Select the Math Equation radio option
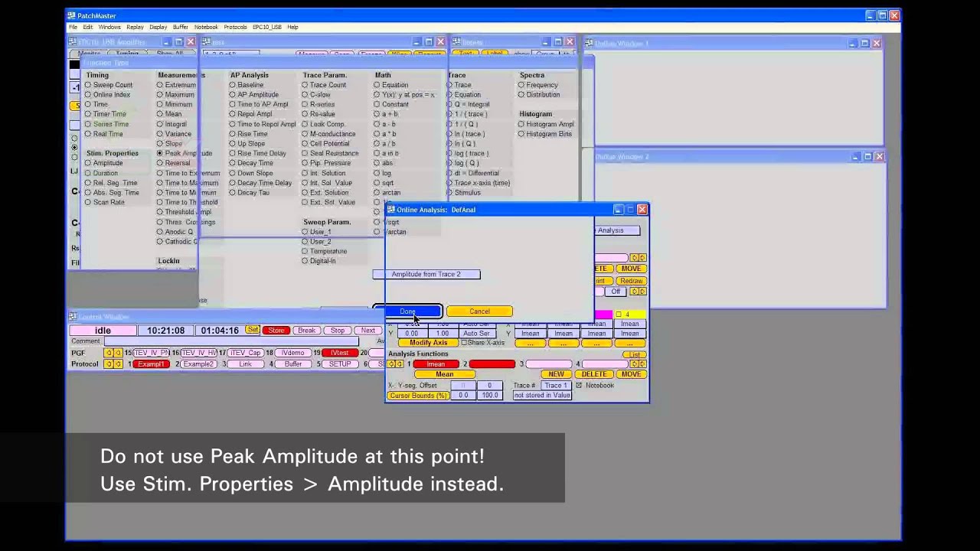 click(x=377, y=85)
